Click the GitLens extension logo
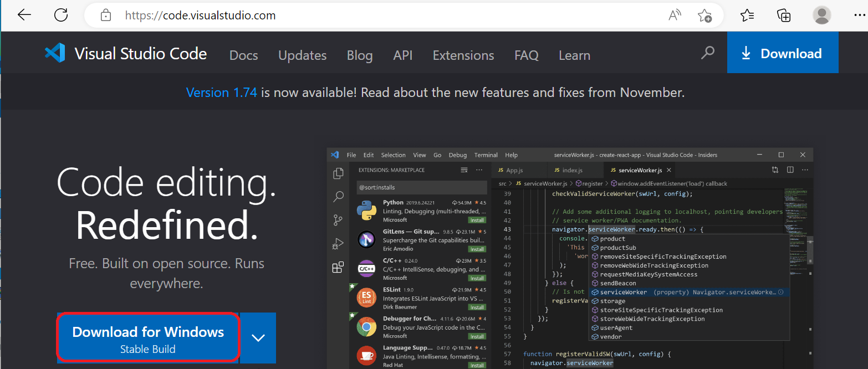 click(x=367, y=240)
